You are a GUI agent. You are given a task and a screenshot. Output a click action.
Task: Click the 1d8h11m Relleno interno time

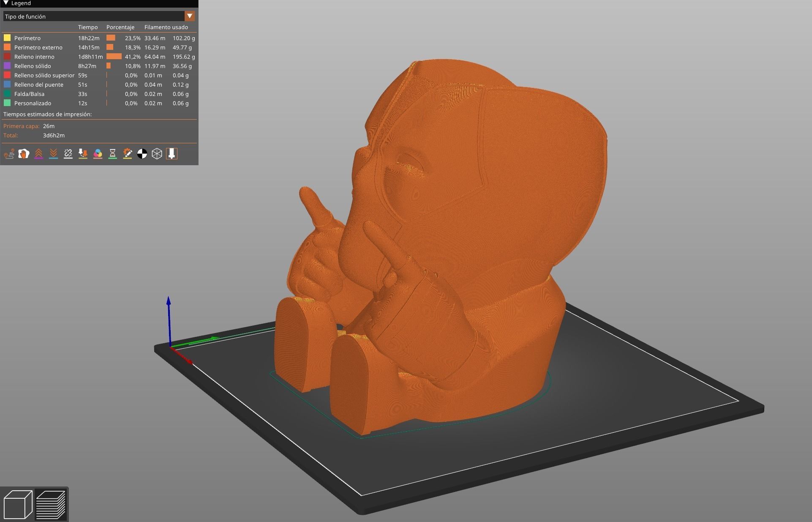[90, 57]
